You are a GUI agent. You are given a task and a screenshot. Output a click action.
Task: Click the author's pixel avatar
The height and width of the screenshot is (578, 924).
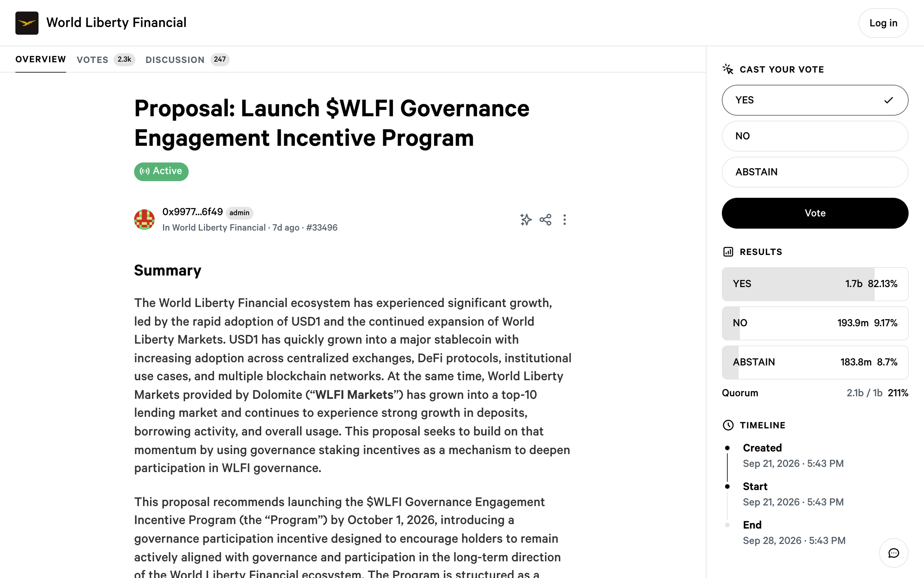(144, 219)
